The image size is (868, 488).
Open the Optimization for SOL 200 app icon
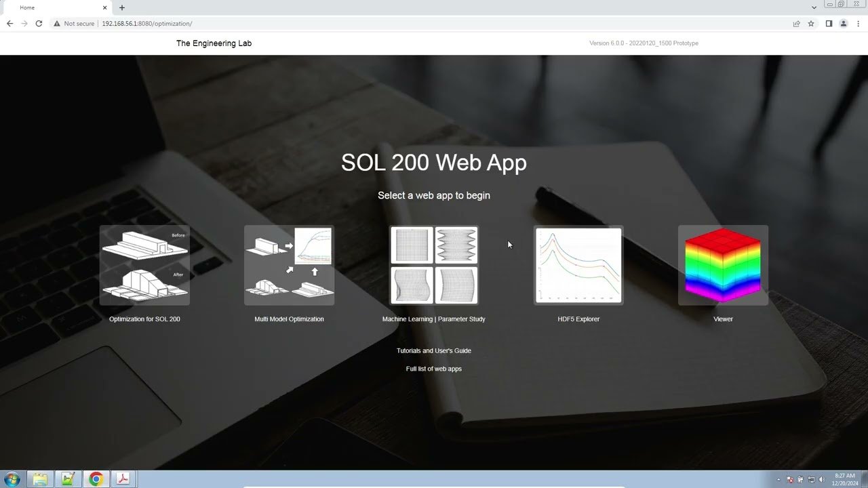[144, 265]
